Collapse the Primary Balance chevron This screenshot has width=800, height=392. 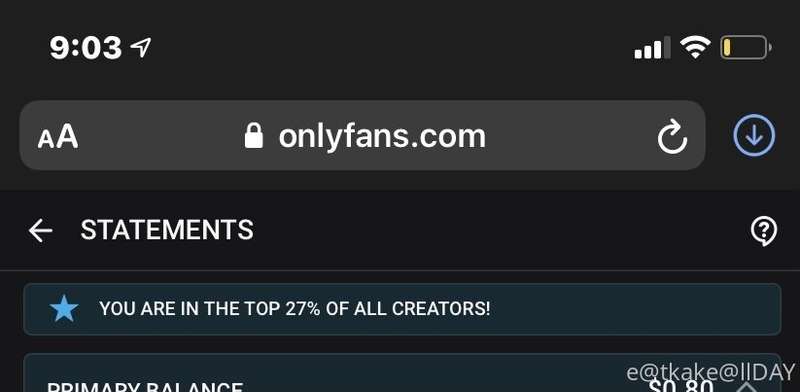click(x=748, y=386)
